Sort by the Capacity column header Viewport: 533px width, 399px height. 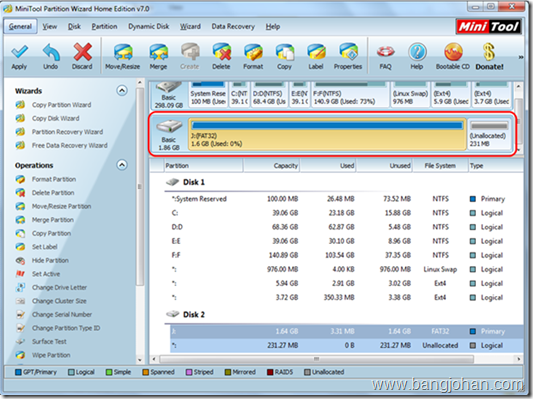[x=272, y=166]
